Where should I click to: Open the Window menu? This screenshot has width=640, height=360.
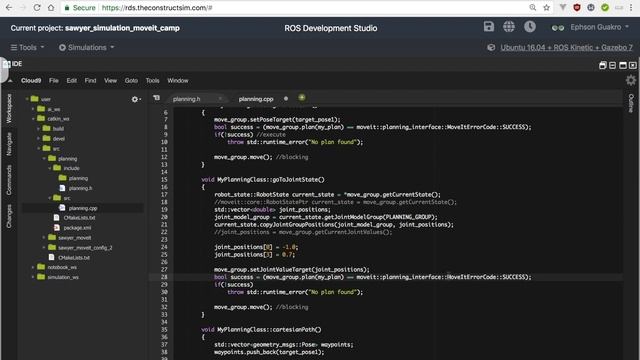click(178, 81)
